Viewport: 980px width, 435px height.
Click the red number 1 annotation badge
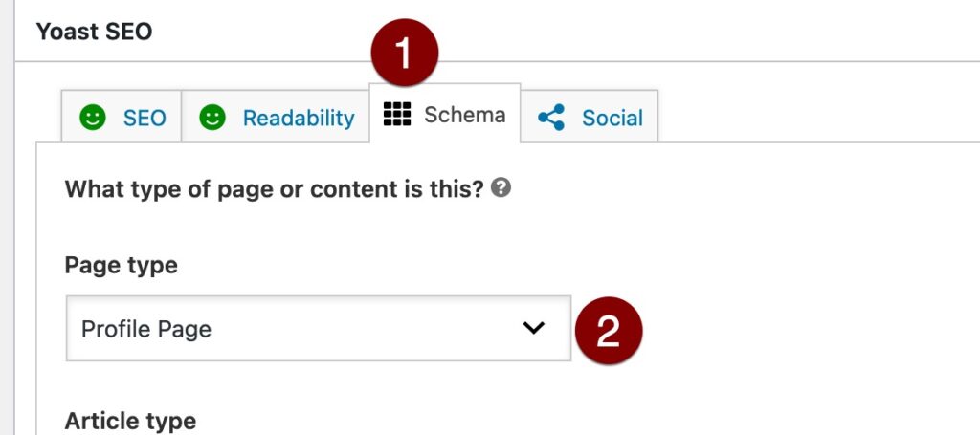click(405, 53)
